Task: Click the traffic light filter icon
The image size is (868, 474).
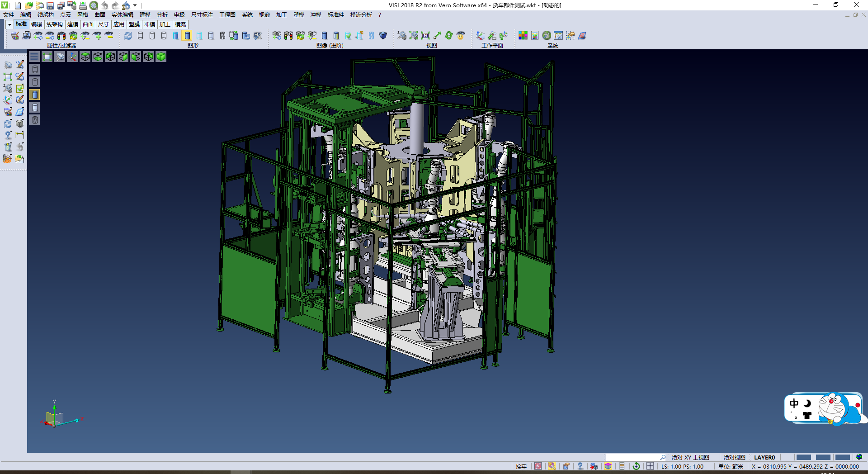Action: click(61, 35)
